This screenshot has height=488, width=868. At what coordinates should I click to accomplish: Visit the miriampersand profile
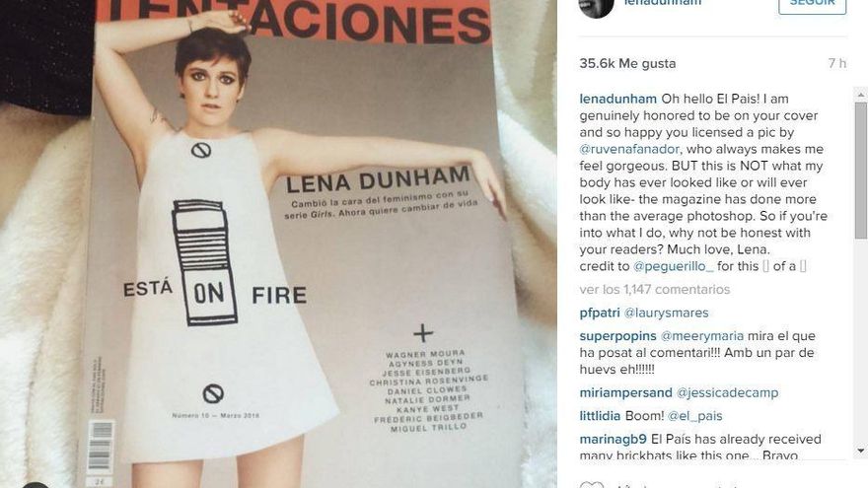coord(625,392)
